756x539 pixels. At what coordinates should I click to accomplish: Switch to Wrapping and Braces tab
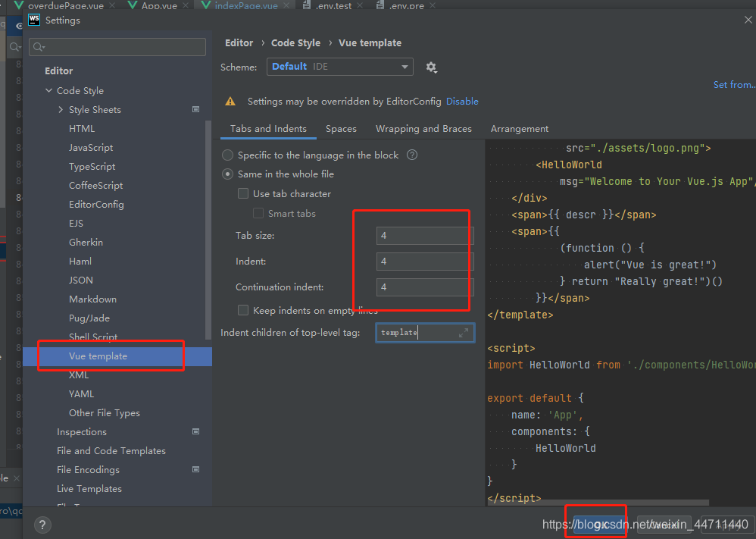423,129
